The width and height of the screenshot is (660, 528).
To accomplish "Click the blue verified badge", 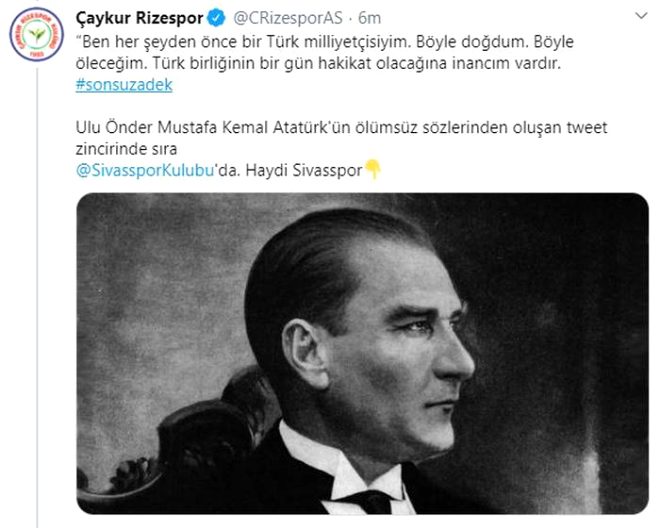I will [217, 19].
